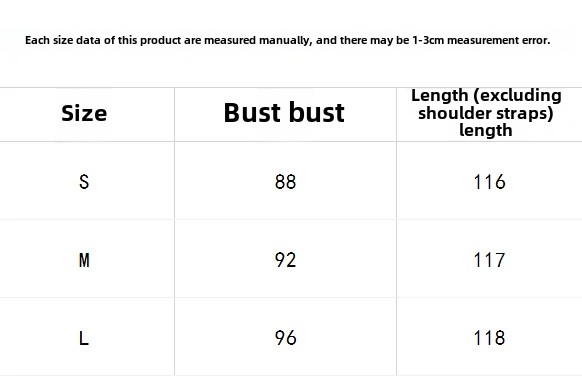The image size is (582, 381).
Task: Click 'measurement error.' at sentence end
Action: click(x=498, y=40)
